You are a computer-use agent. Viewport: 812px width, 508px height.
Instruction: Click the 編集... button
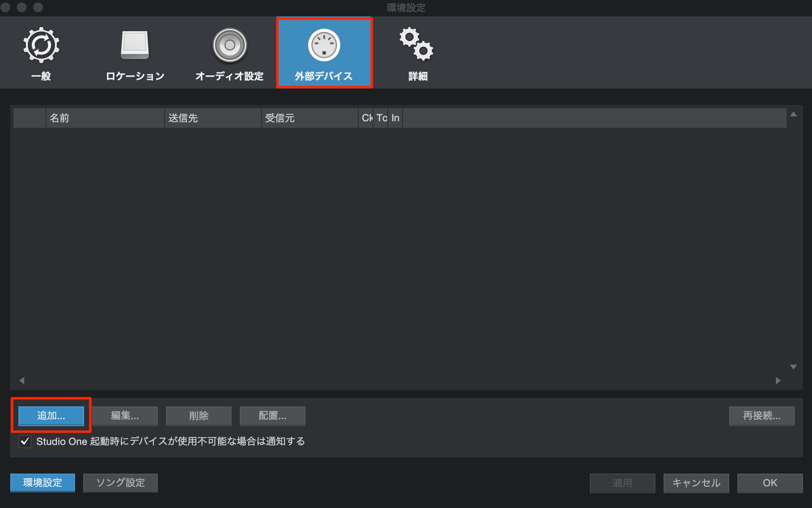(125, 416)
